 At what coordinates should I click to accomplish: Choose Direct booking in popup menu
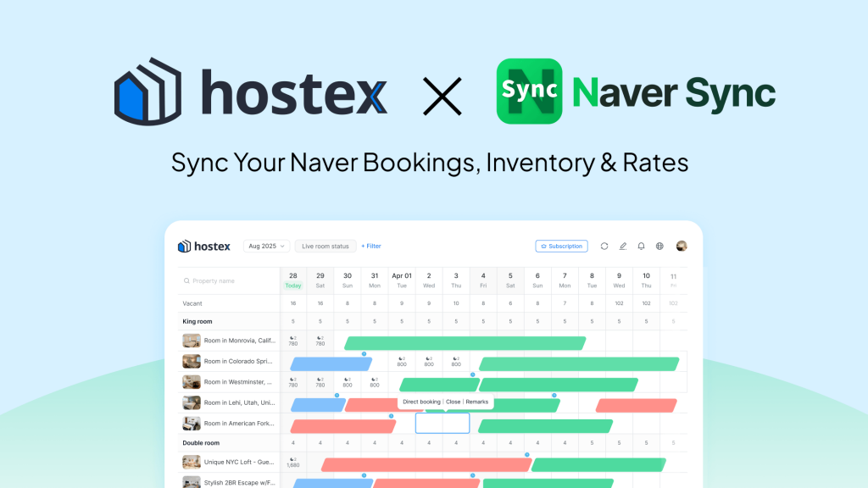[x=421, y=402]
